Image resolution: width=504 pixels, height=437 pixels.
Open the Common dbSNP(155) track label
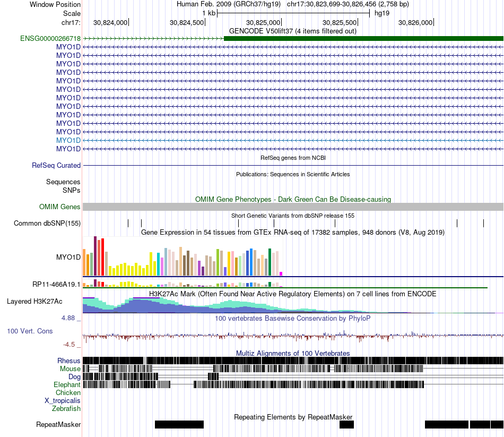tap(47, 224)
